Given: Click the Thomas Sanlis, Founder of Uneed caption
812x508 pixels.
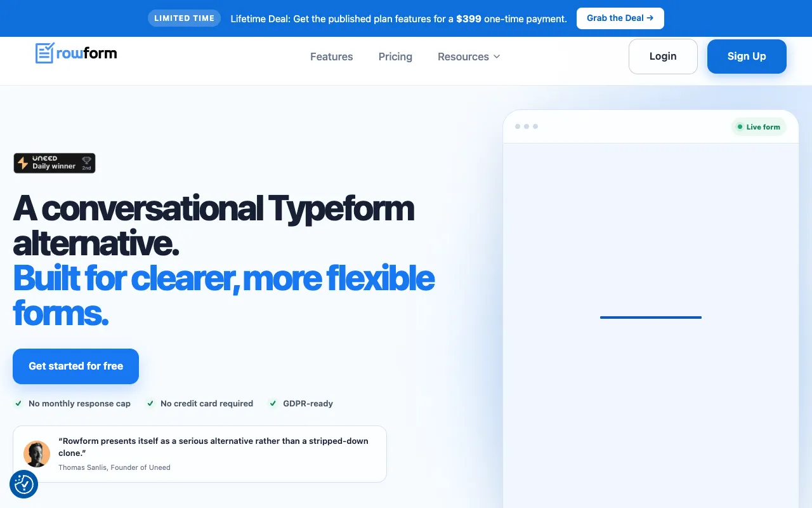Looking at the screenshot, I should pos(114,467).
